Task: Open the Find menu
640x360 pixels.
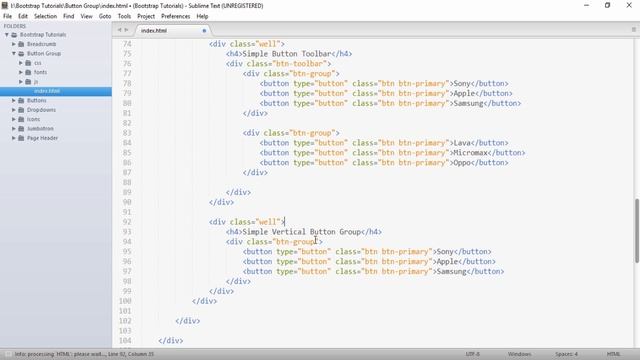Action: click(69, 16)
